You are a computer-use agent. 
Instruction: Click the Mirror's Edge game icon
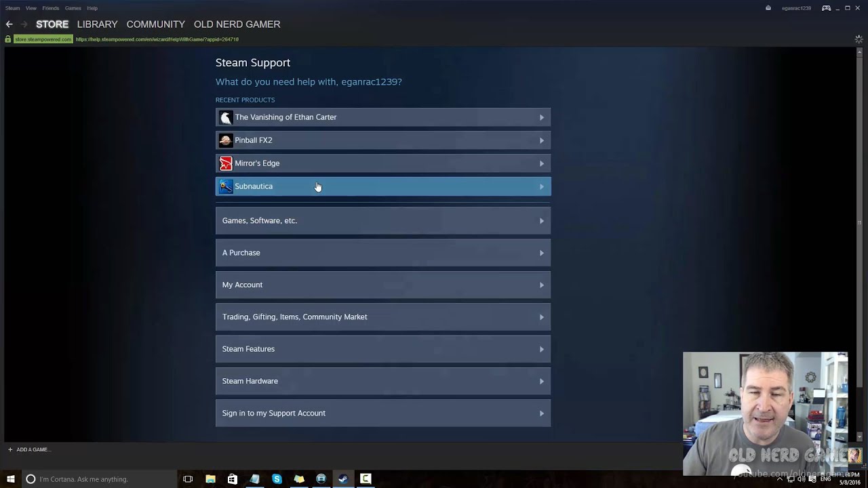[x=226, y=163]
